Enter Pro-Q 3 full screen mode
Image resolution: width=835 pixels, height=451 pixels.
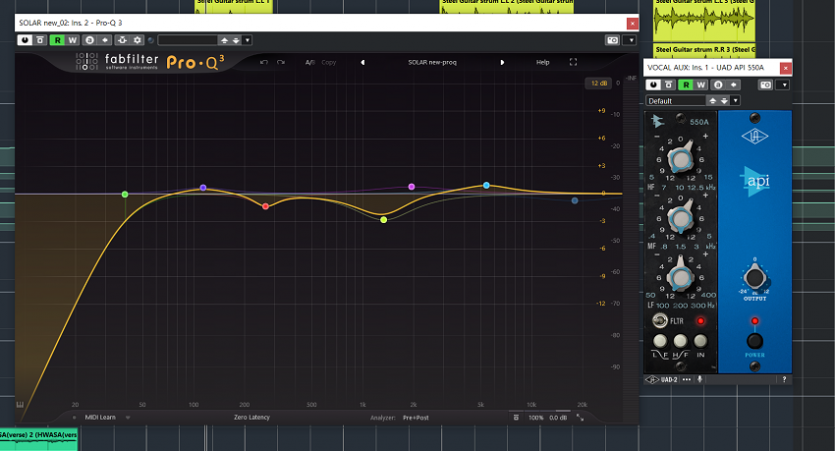click(573, 62)
